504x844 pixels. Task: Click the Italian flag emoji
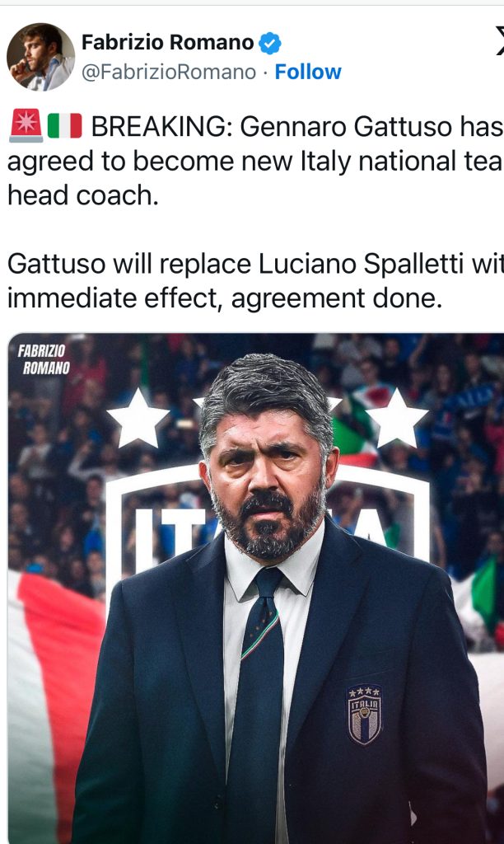[64, 125]
